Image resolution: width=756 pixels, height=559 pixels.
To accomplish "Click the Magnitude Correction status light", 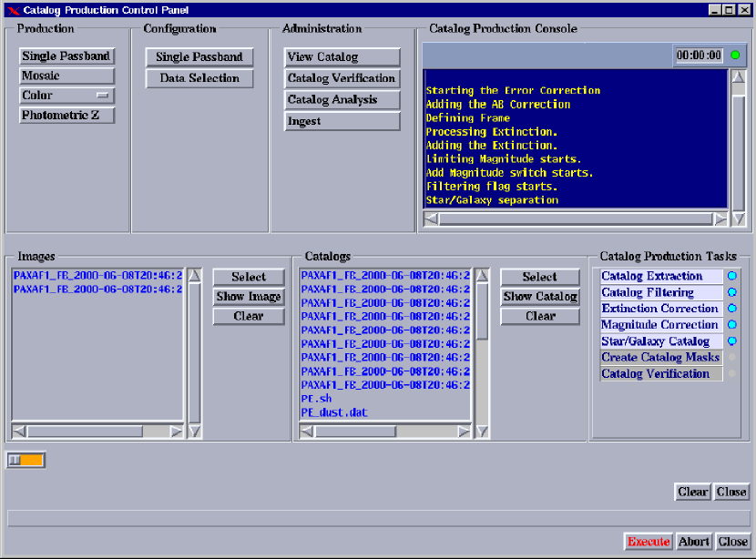I will 731,325.
